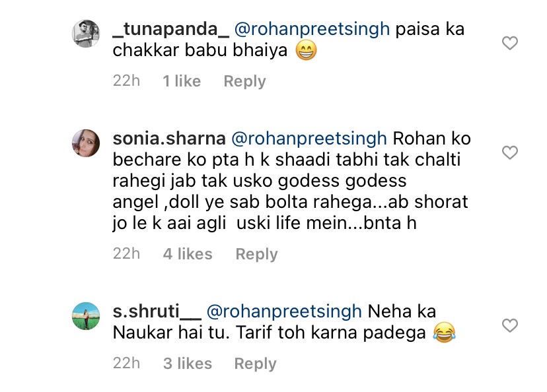View the '3 likes' list

(188, 364)
